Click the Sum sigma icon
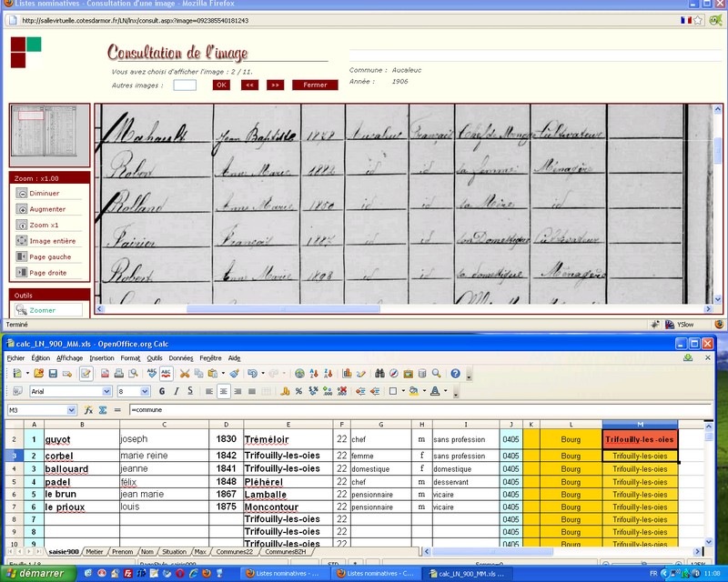The height and width of the screenshot is (582, 728). click(104, 410)
